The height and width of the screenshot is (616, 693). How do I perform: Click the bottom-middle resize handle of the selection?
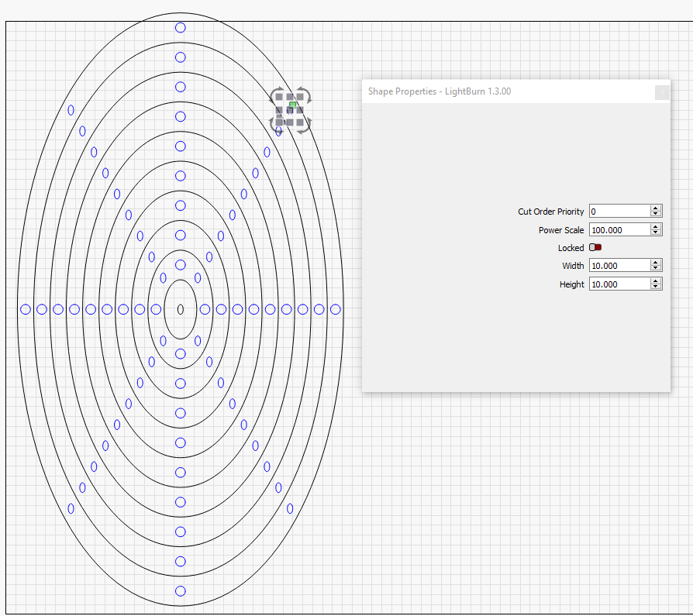(290, 122)
